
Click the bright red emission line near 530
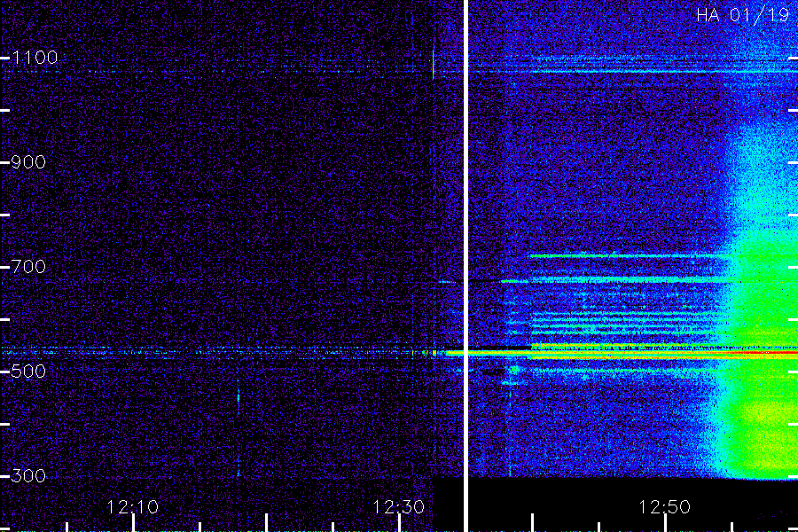click(x=621, y=353)
